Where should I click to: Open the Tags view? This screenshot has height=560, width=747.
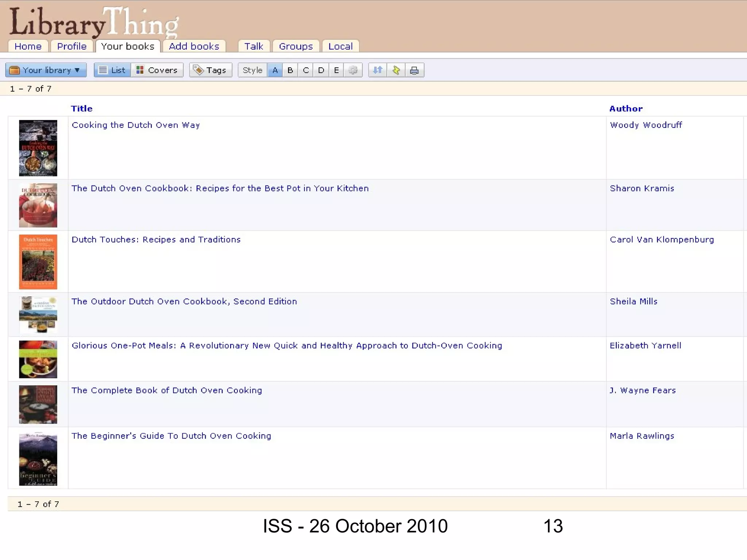pos(210,70)
